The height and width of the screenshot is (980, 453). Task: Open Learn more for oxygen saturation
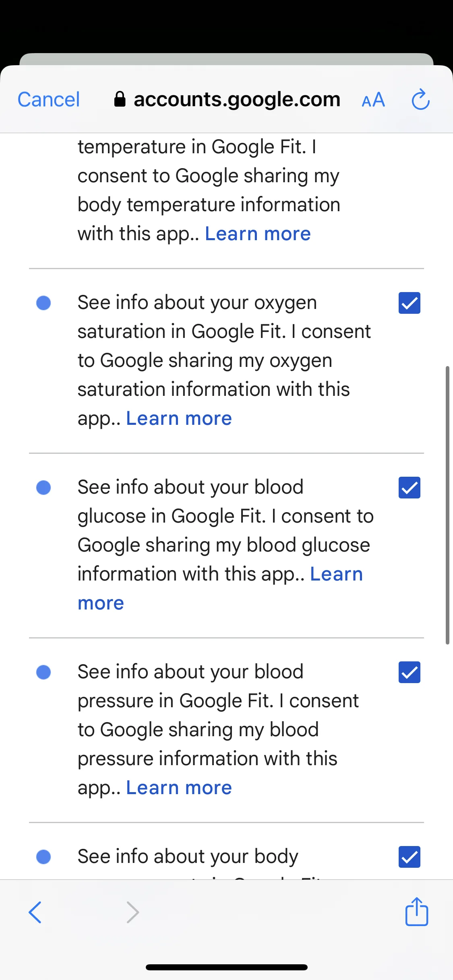[x=179, y=418]
